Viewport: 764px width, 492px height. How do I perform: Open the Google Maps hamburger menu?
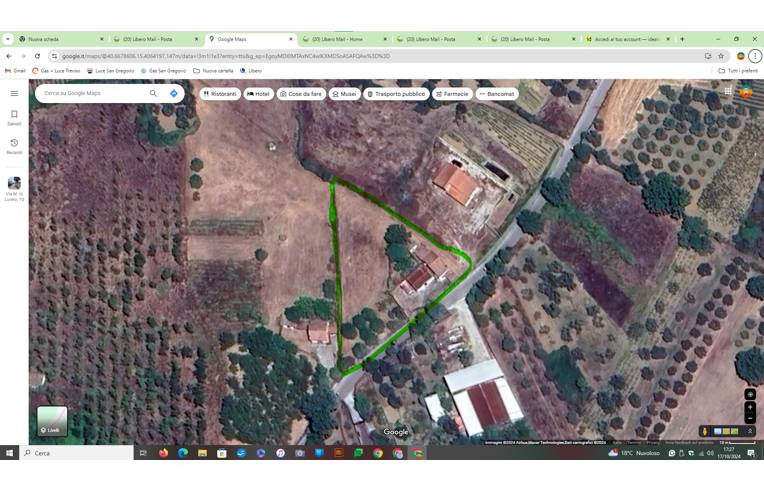14,93
